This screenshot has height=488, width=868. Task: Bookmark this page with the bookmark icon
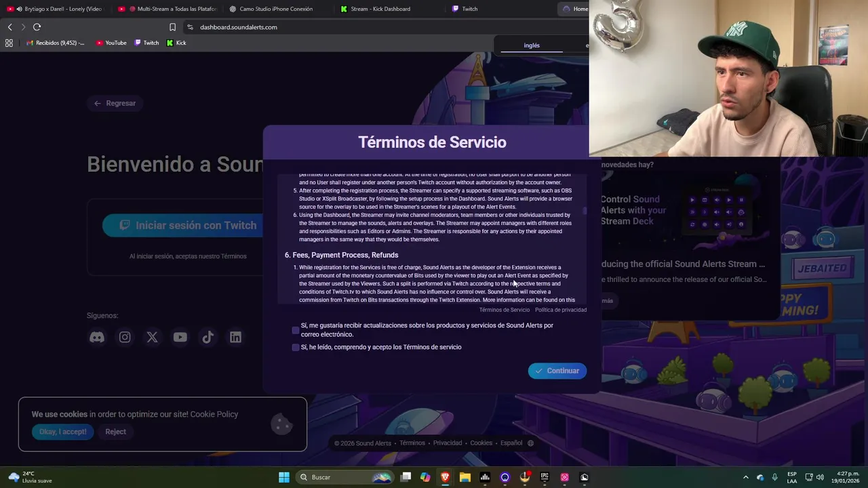[x=172, y=27]
